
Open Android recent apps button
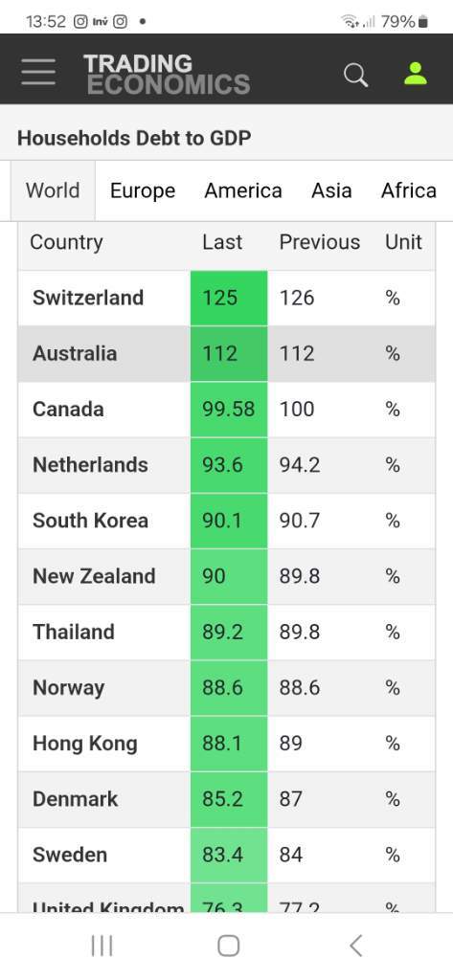pyautogui.click(x=102, y=946)
